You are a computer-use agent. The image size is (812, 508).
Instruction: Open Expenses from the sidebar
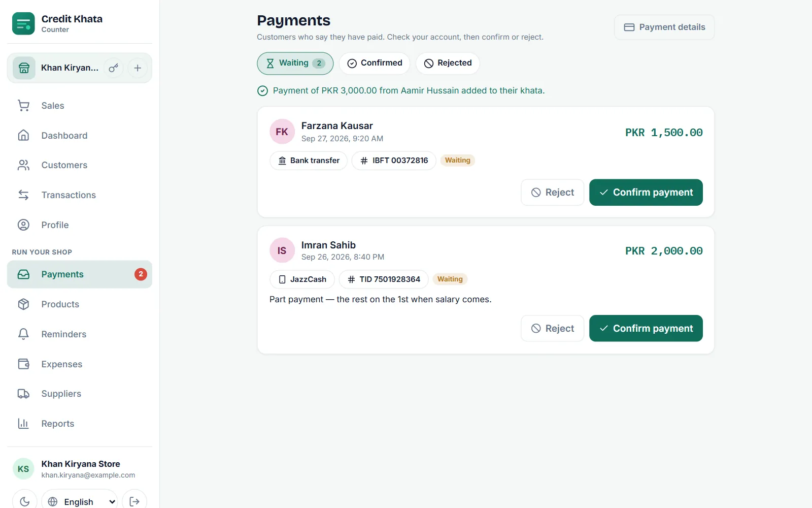click(80, 364)
